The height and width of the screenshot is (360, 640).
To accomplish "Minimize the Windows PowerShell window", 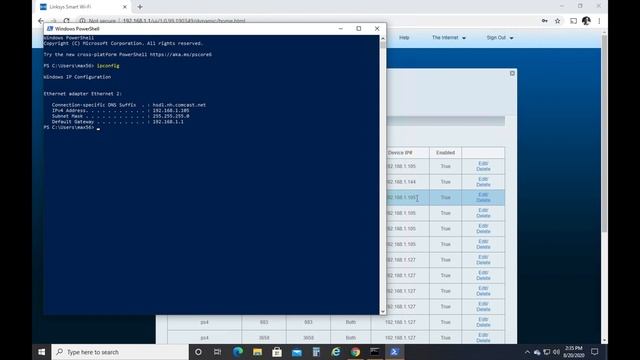I will click(x=341, y=29).
